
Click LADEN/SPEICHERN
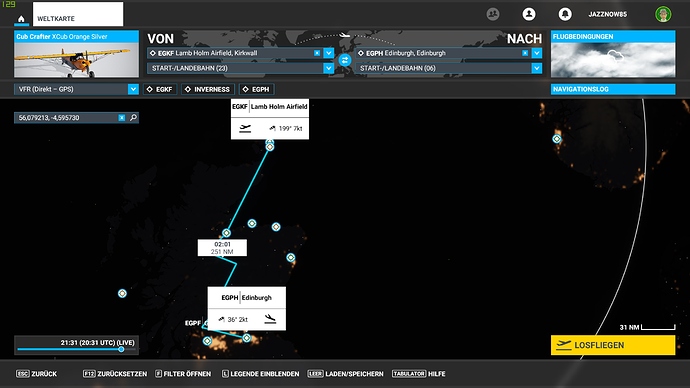point(345,373)
